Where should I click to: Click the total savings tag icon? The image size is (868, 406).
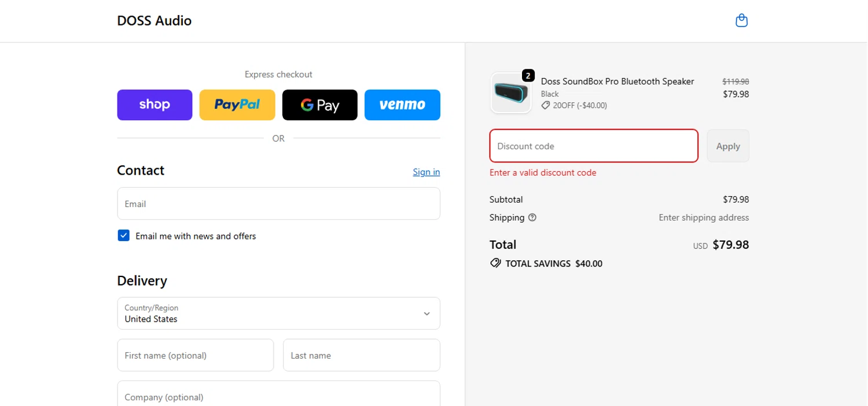pyautogui.click(x=495, y=263)
